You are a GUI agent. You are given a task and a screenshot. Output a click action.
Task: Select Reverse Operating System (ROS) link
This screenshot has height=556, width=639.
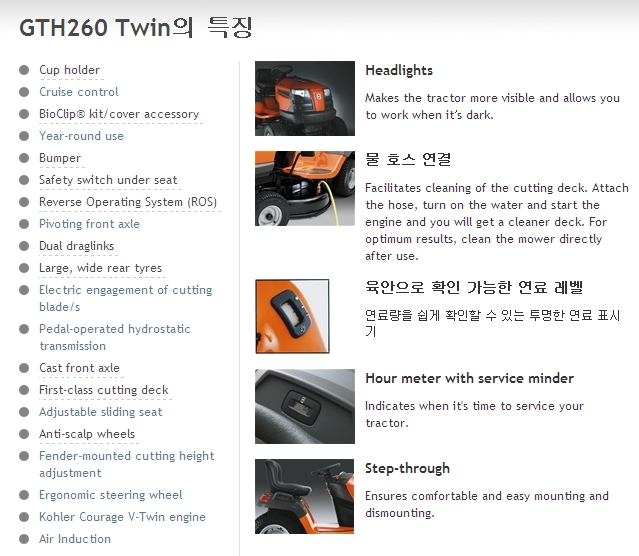click(128, 202)
